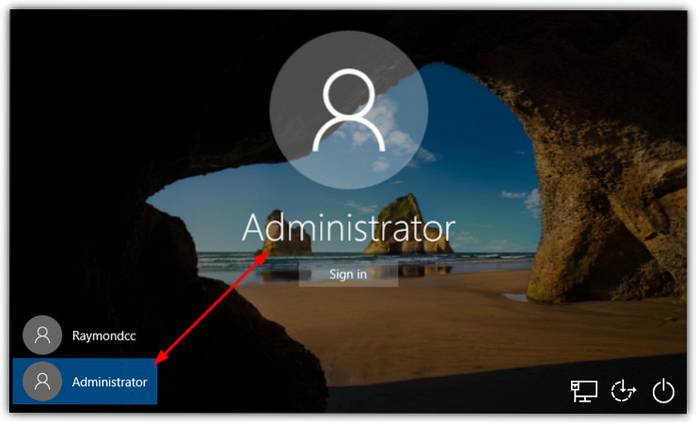Viewport: 697px width, 423px height.
Task: Select the highlighted Administrator account label
Action: pyautogui.click(x=109, y=382)
